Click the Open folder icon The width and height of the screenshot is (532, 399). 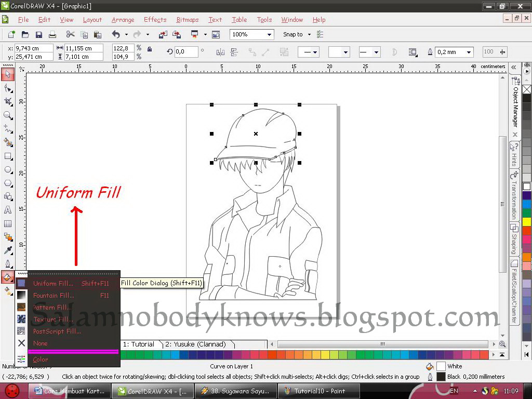click(x=25, y=34)
